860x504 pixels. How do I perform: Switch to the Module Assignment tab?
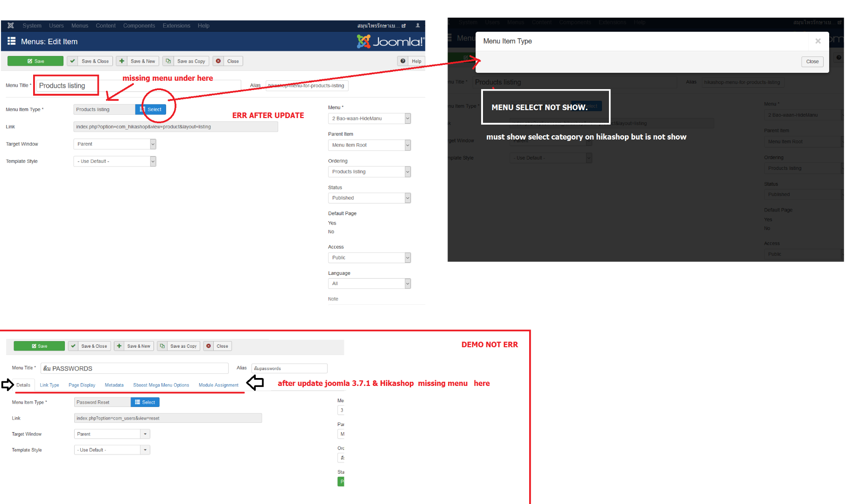tap(218, 385)
